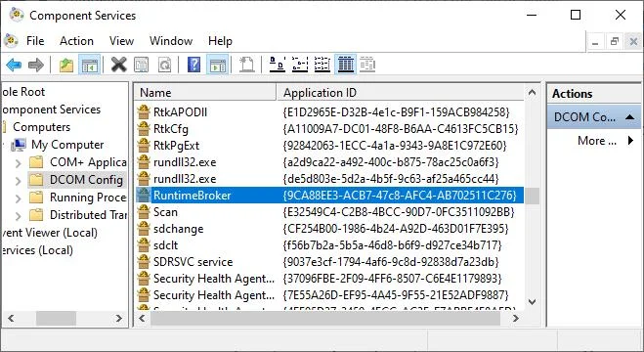The height and width of the screenshot is (352, 644).
Task: Select Services (Local) tree node
Action: pyautogui.click(x=37, y=250)
